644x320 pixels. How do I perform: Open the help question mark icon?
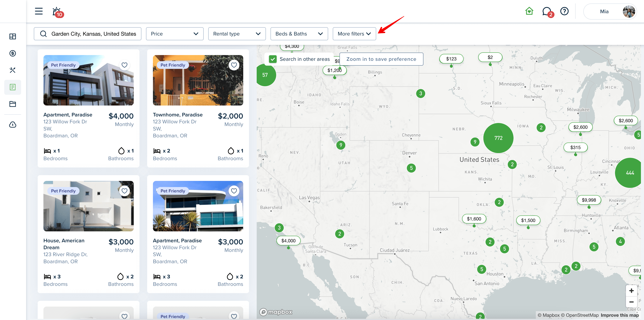(564, 11)
